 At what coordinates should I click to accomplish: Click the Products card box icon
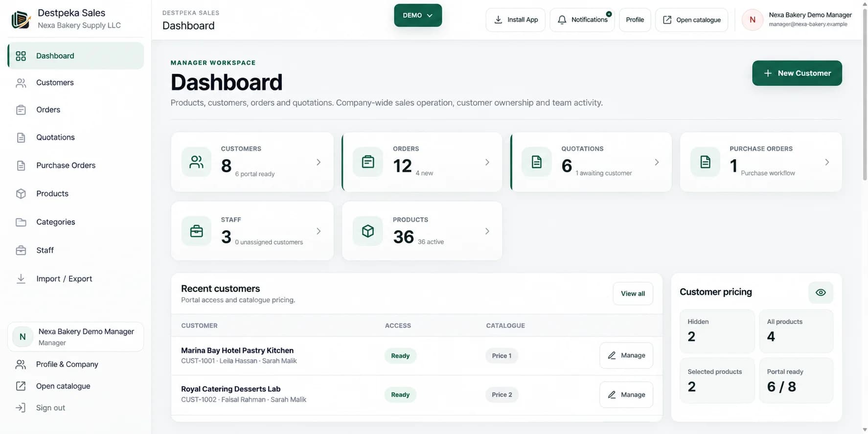368,231
